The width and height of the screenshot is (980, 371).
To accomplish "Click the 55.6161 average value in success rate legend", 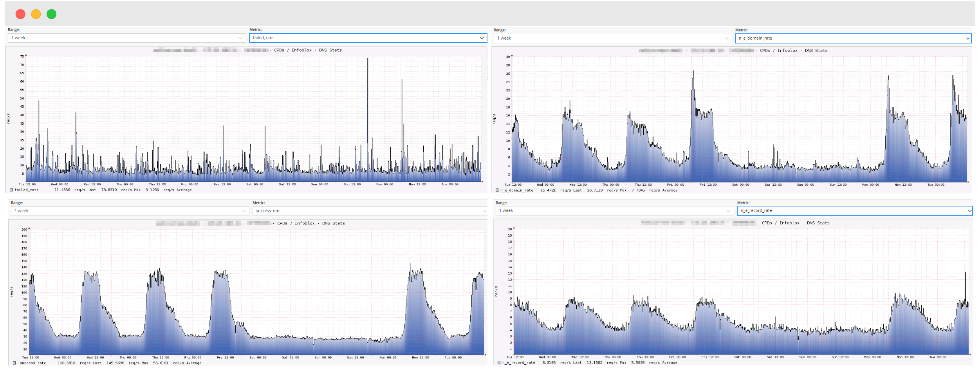I will point(161,363).
